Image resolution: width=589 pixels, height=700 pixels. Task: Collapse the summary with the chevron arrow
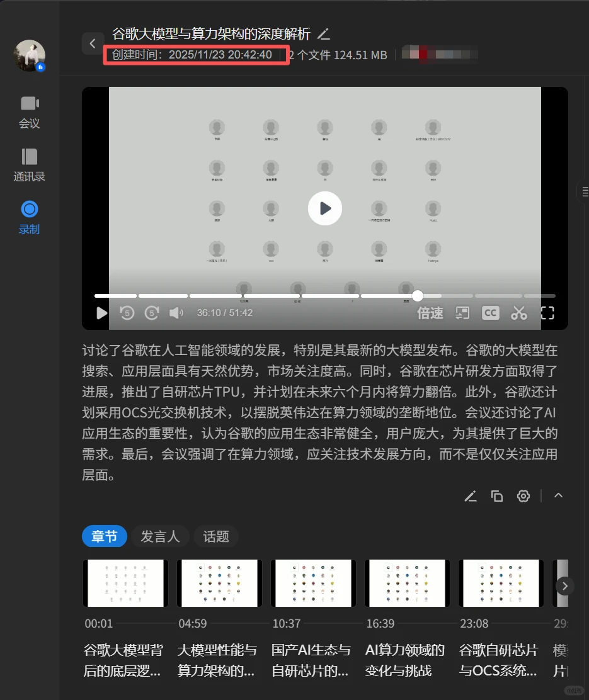[x=558, y=496]
